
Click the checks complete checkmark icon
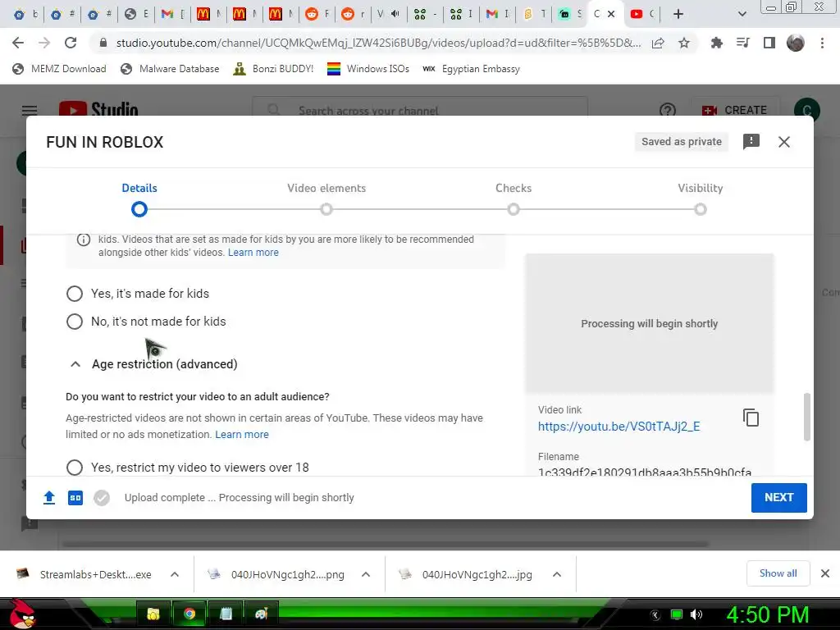(x=102, y=498)
